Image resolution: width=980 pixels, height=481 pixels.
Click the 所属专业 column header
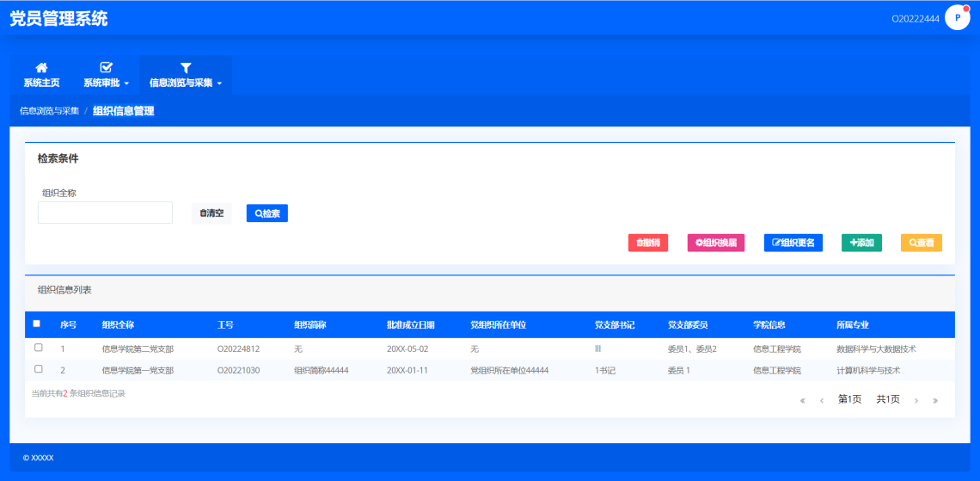pyautogui.click(x=853, y=324)
